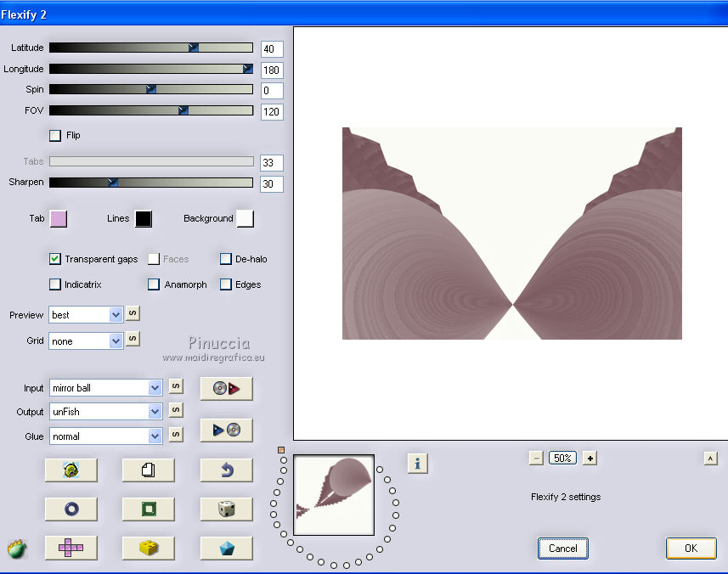The image size is (728, 574).
Task: Open the Input projection dropdown
Action: [106, 388]
